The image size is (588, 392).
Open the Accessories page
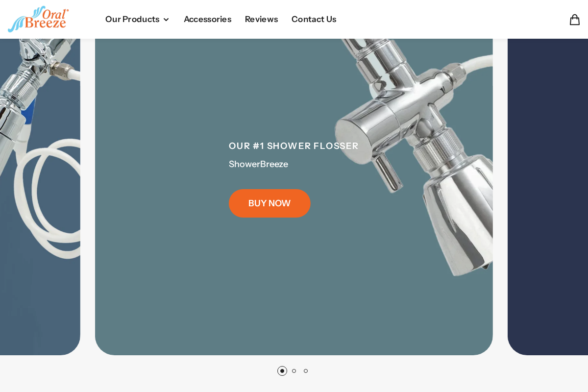point(208,19)
